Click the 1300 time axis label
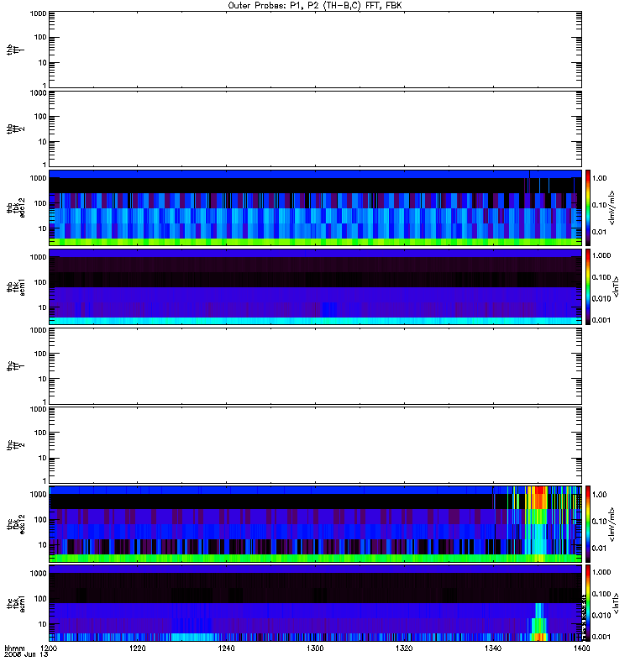The height and width of the screenshot is (672, 630). pyautogui.click(x=315, y=648)
